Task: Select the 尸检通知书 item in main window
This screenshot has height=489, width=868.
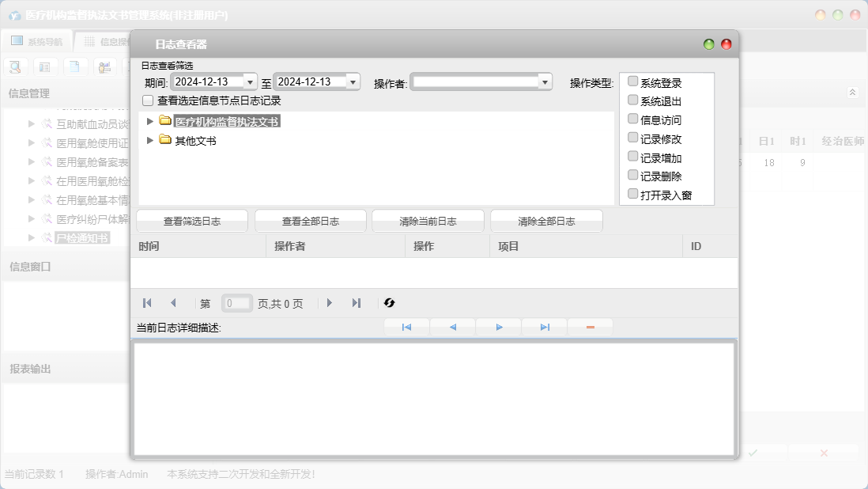Action: (82, 238)
